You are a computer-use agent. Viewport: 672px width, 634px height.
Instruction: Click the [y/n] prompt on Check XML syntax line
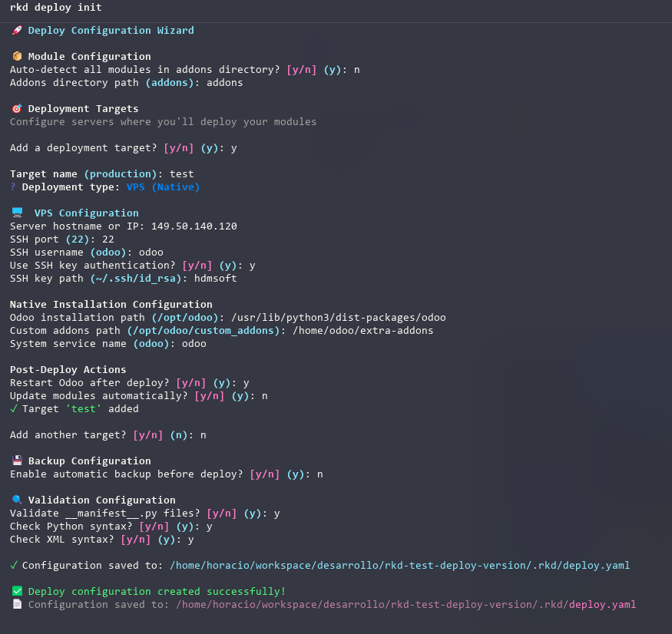(x=135, y=540)
